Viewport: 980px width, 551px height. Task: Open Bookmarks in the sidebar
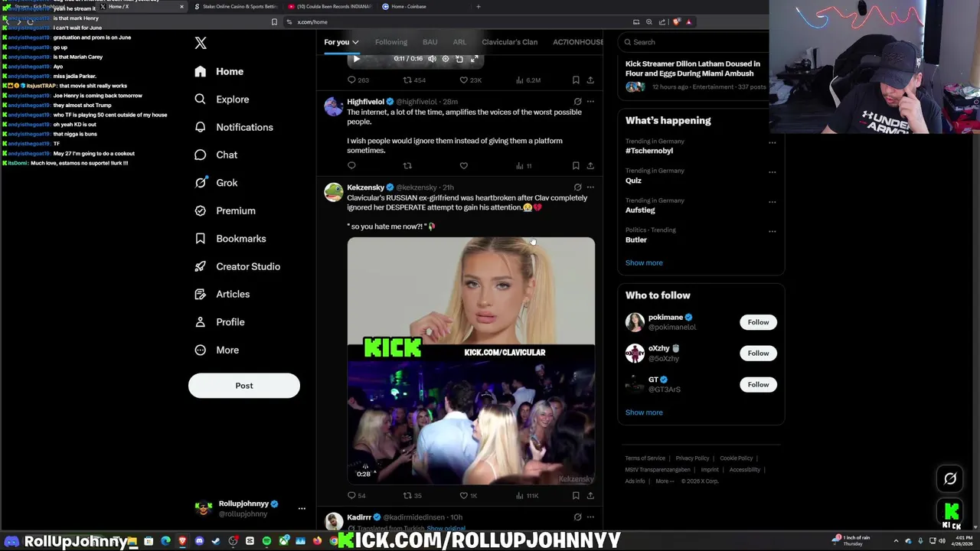pyautogui.click(x=231, y=239)
